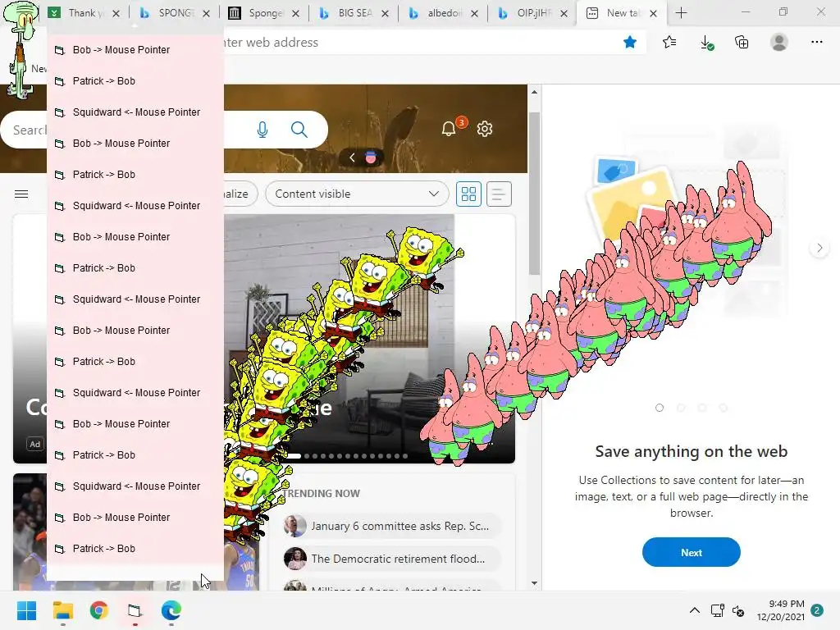Image resolution: width=840 pixels, height=630 pixels.
Task: Click the network tray icon
Action: [717, 610]
